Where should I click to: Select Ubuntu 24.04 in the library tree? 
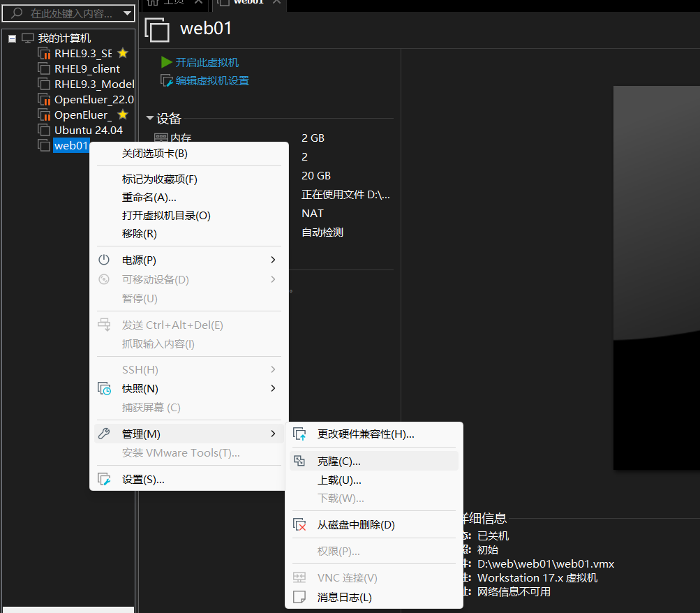pos(89,131)
